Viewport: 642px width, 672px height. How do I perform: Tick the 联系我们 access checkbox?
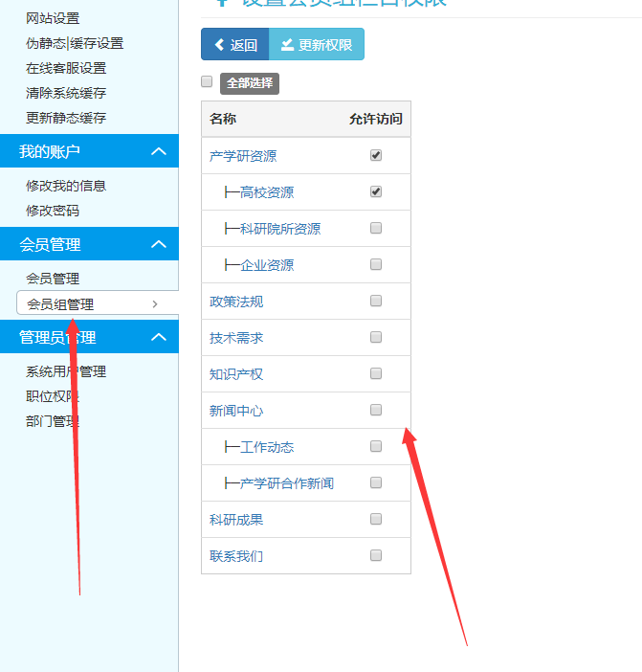click(376, 555)
